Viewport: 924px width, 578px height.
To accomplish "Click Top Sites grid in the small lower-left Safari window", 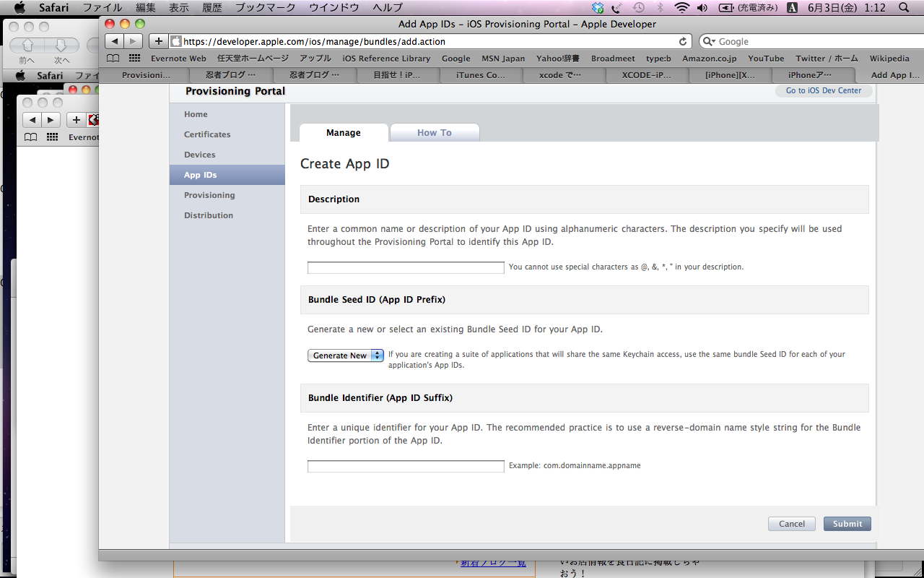I will 52,137.
